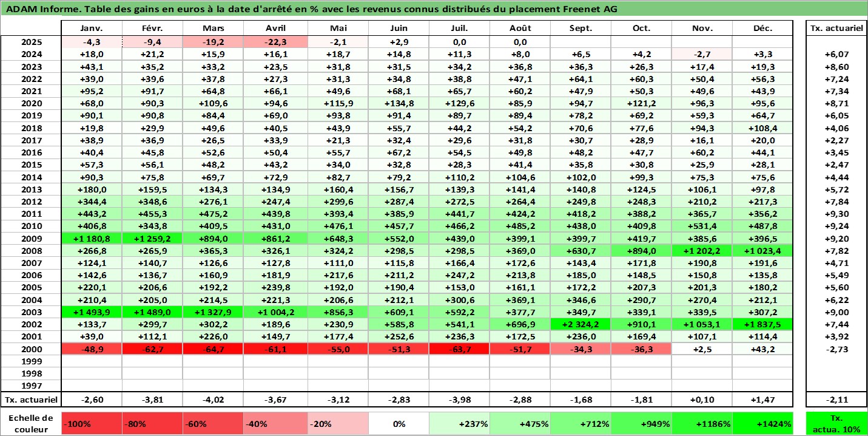Image resolution: width=868 pixels, height=436 pixels.
Task: Click the +6,07 actuarial rate for 2024
Action: (836, 54)
